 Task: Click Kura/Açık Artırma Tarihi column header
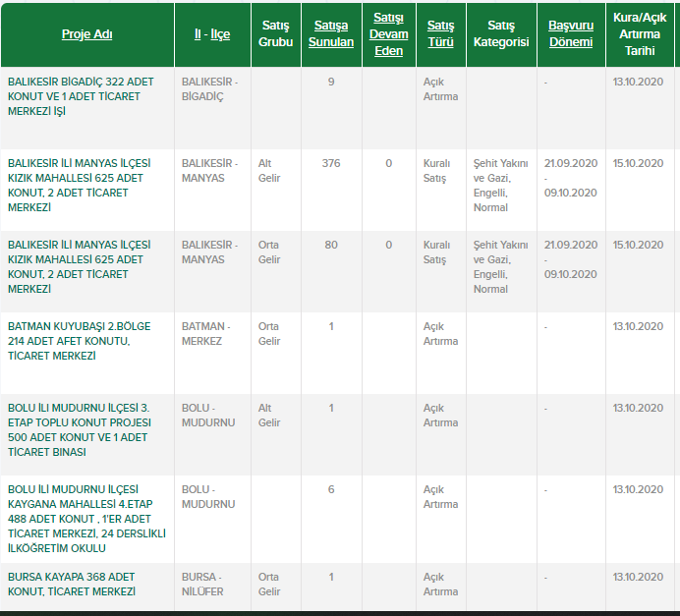(639, 34)
